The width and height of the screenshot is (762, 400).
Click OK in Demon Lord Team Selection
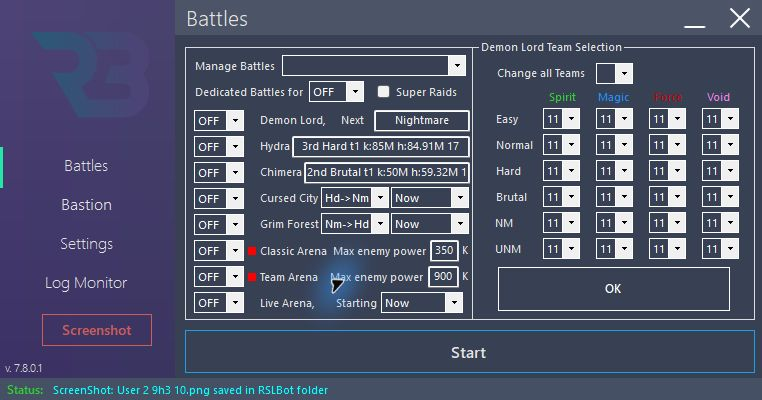click(x=613, y=289)
